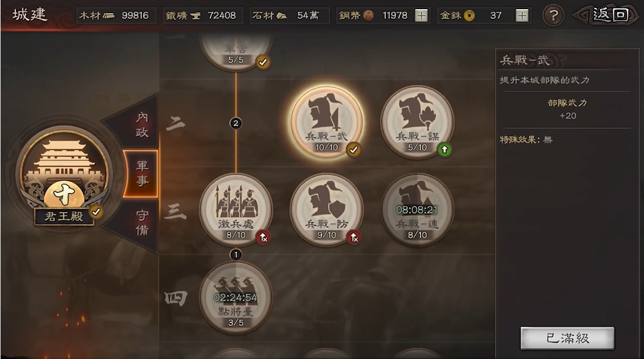Open the question mark help icon
Viewport: 644px width, 359px height.
coord(553,15)
